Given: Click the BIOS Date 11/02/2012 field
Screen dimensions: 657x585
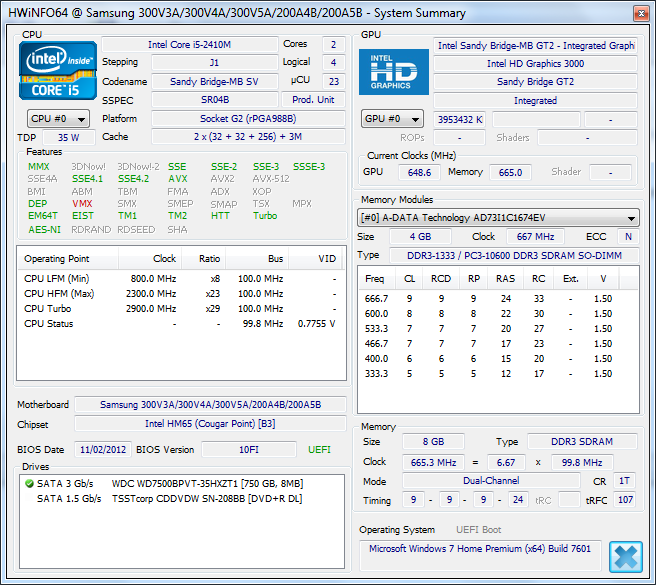Looking at the screenshot, I should point(103,450).
